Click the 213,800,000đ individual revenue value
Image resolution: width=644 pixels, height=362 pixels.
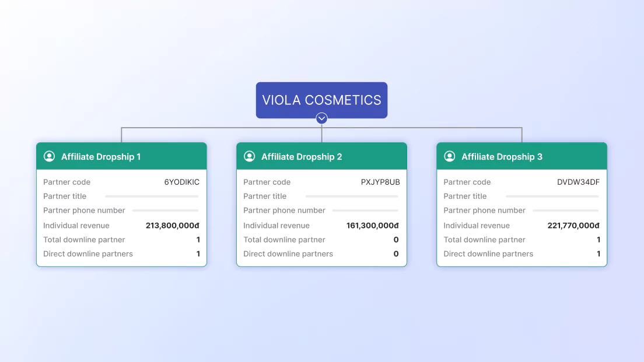(173, 226)
